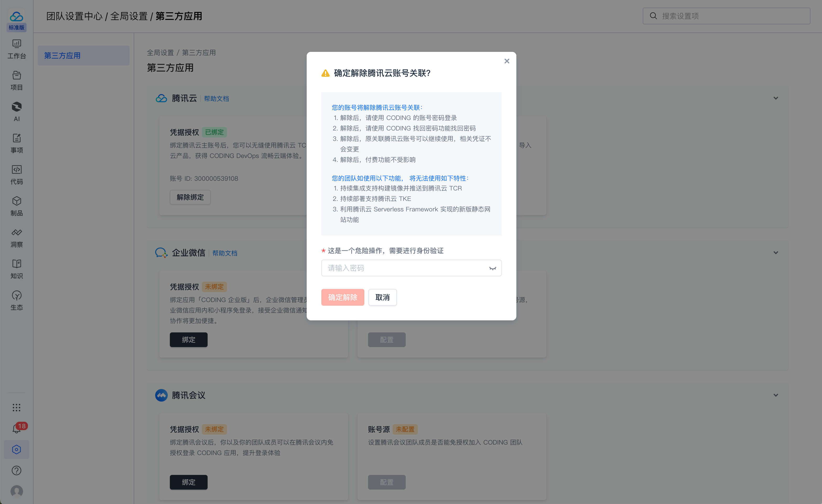The width and height of the screenshot is (822, 504).
Task: Click 未绑定 tag in 企业微信 card
Action: click(x=214, y=286)
